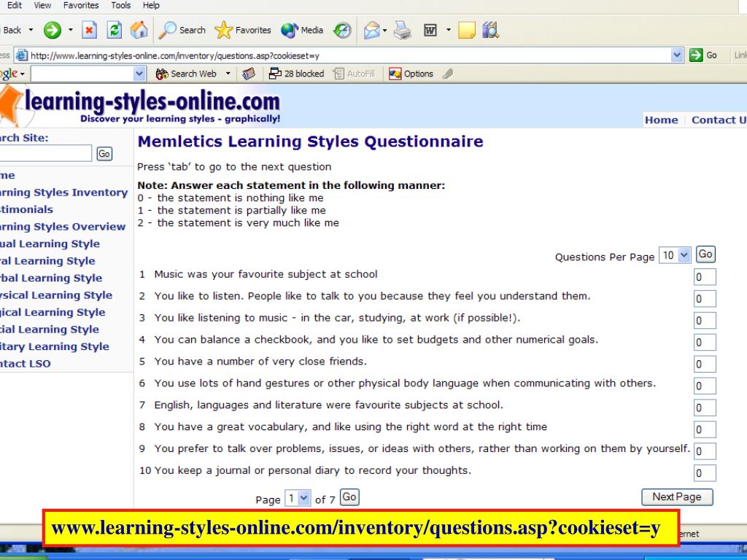Click the Google toolbar search field
The image size is (747, 560).
point(82,74)
